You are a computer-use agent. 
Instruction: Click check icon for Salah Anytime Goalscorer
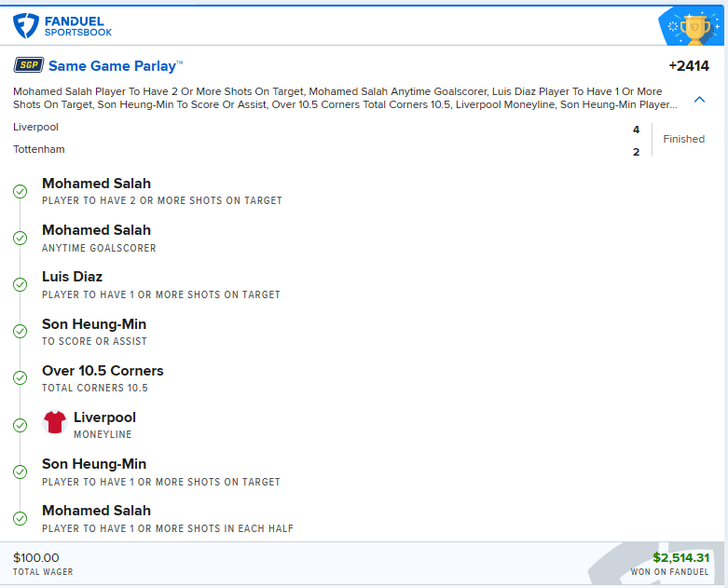click(20, 238)
